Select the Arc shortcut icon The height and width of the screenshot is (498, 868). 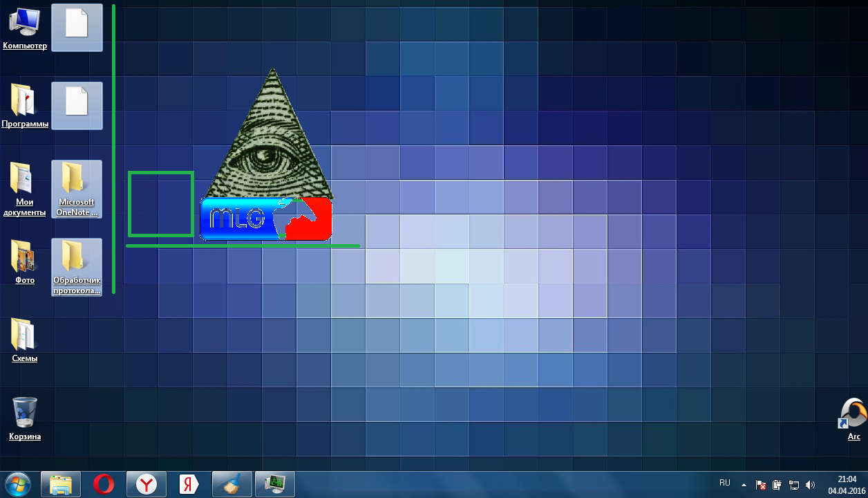pyautogui.click(x=853, y=418)
